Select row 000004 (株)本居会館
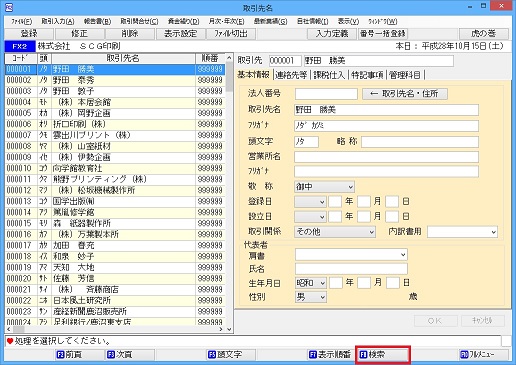This screenshot has width=516, height=365. click(115, 102)
